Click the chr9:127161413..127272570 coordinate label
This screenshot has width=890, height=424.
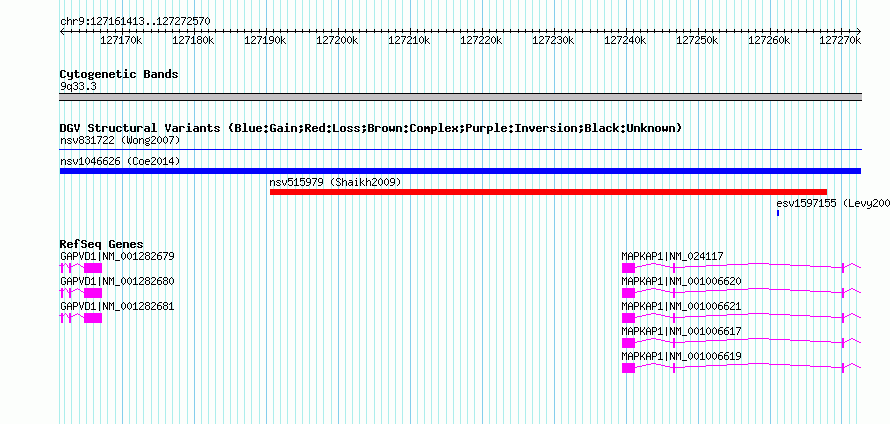pyautogui.click(x=135, y=22)
